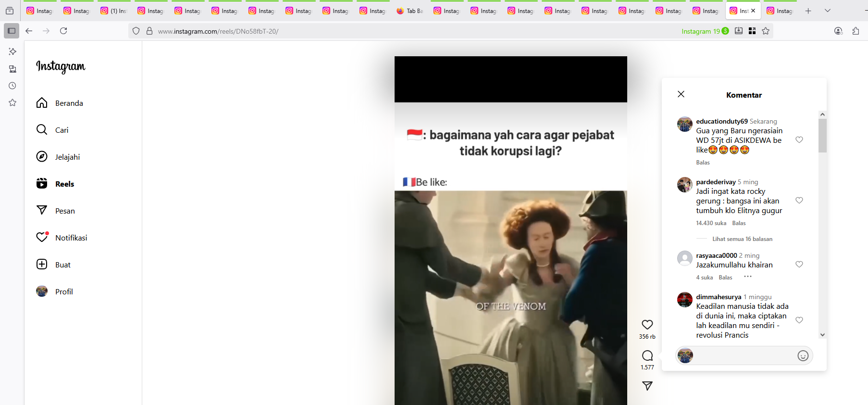Screen dimensions: 868x405
Task: Focus the add comment input field
Action: [x=744, y=356]
